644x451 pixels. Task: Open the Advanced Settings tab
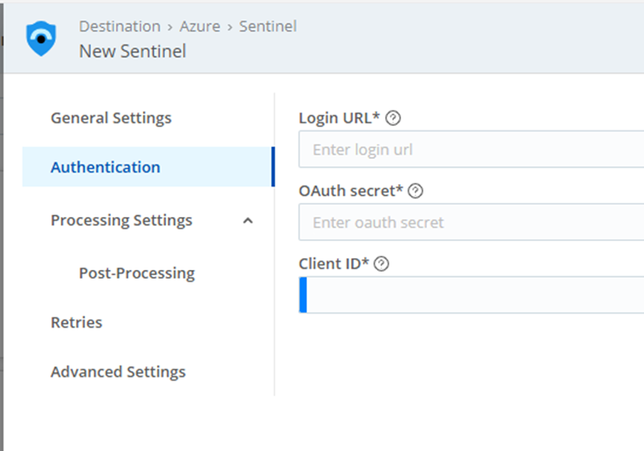click(118, 372)
